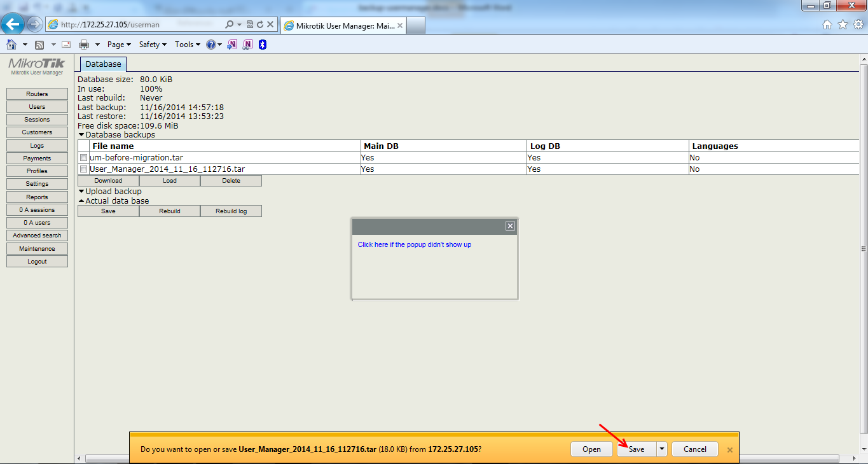Open Advanced search in sidebar

(x=37, y=236)
